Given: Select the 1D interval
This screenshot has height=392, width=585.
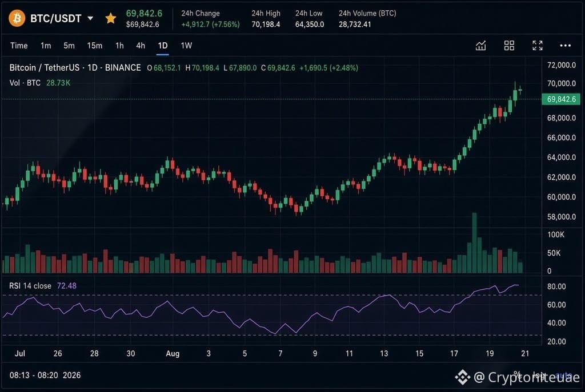Looking at the screenshot, I should [163, 46].
